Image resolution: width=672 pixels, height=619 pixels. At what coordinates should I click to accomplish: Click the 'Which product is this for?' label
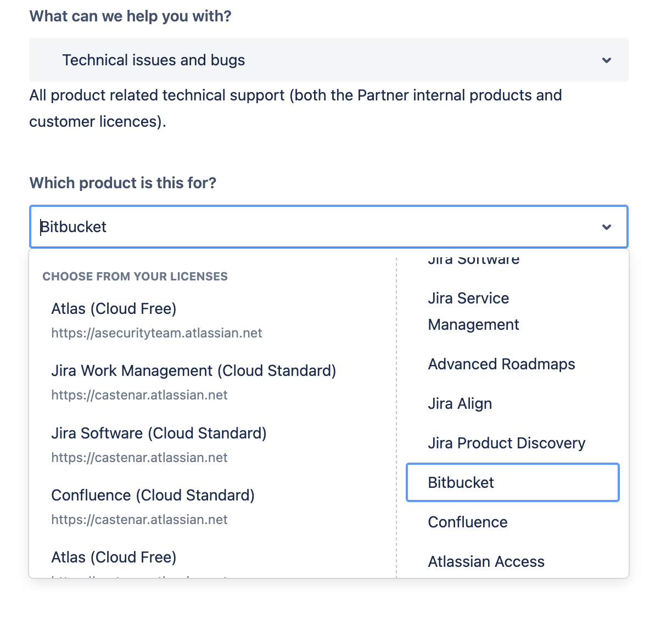(122, 183)
